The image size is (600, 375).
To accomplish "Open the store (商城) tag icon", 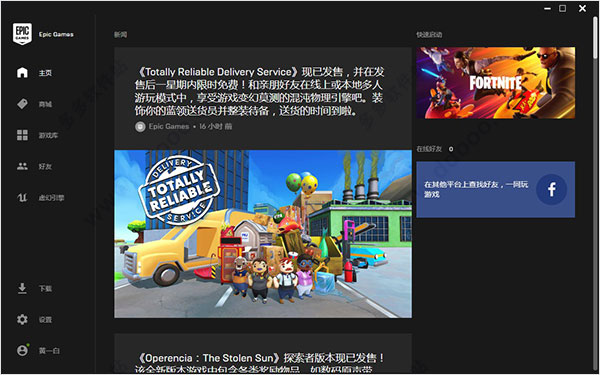I will coord(22,104).
